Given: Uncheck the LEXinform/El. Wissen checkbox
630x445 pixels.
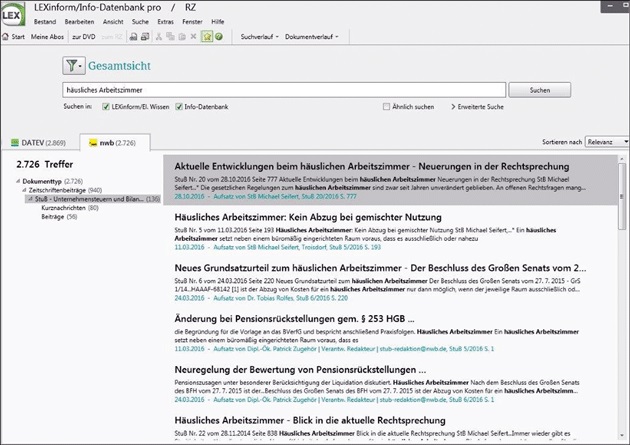Looking at the screenshot, I should pos(106,106).
